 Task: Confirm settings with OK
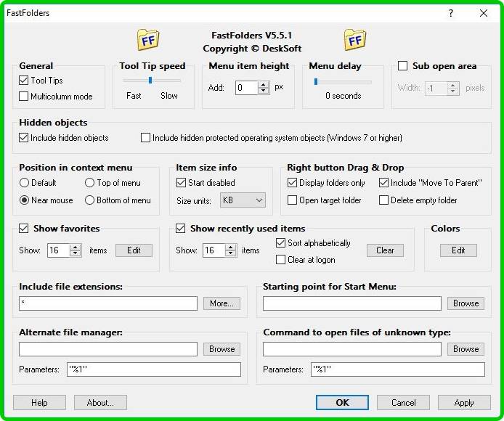342,403
